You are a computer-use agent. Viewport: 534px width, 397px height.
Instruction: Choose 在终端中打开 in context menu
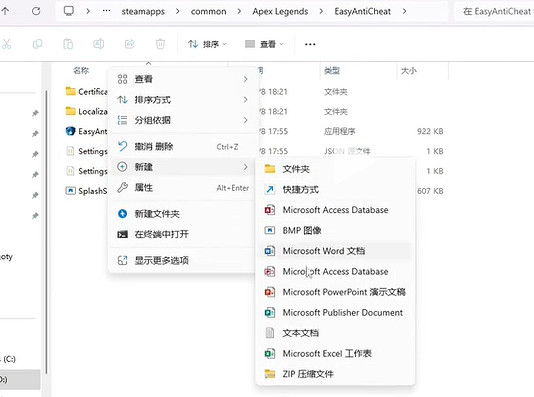pyautogui.click(x=183, y=234)
